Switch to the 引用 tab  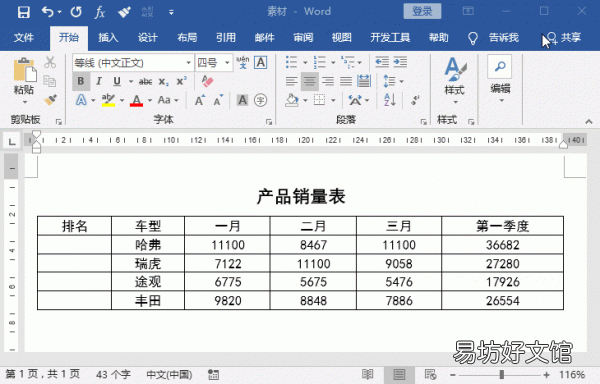click(x=225, y=37)
